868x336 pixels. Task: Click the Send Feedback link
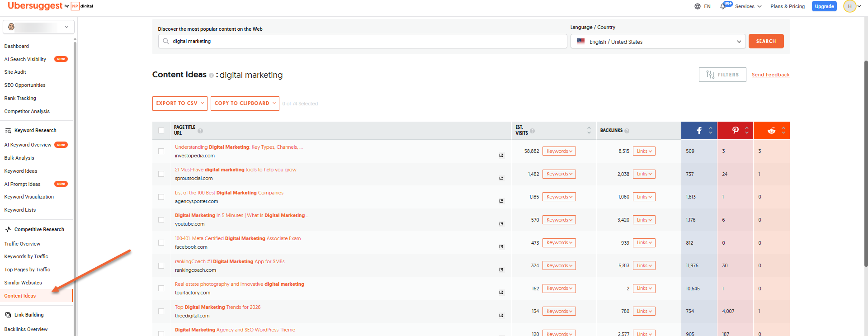pyautogui.click(x=771, y=75)
